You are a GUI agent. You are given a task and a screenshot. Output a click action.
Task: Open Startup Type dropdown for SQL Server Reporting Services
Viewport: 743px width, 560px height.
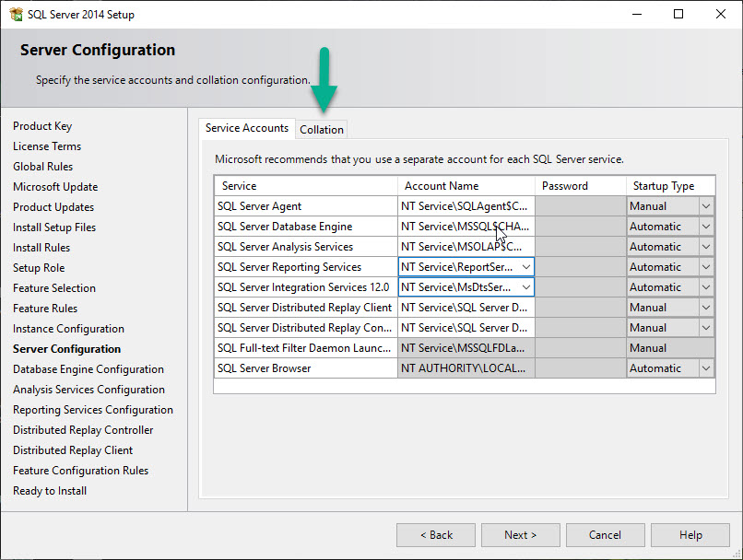[x=706, y=267]
